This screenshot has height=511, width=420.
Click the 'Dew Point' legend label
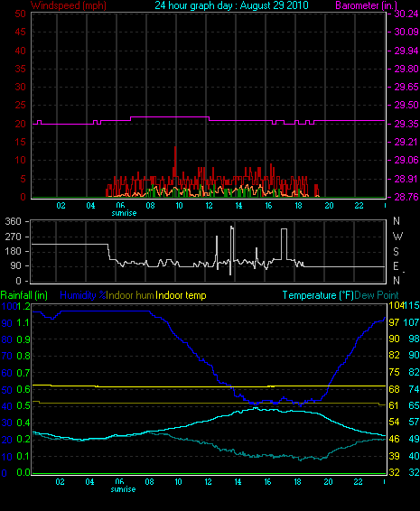377,295
